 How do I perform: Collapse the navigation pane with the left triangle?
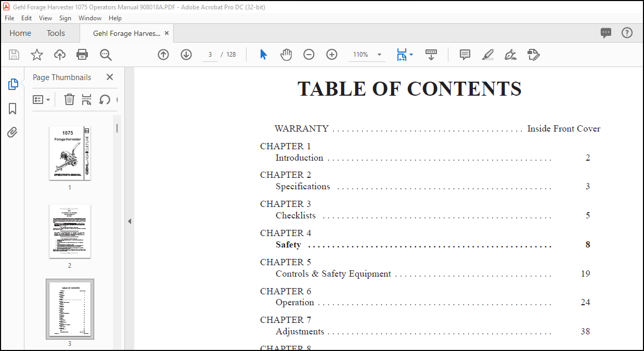[130, 222]
